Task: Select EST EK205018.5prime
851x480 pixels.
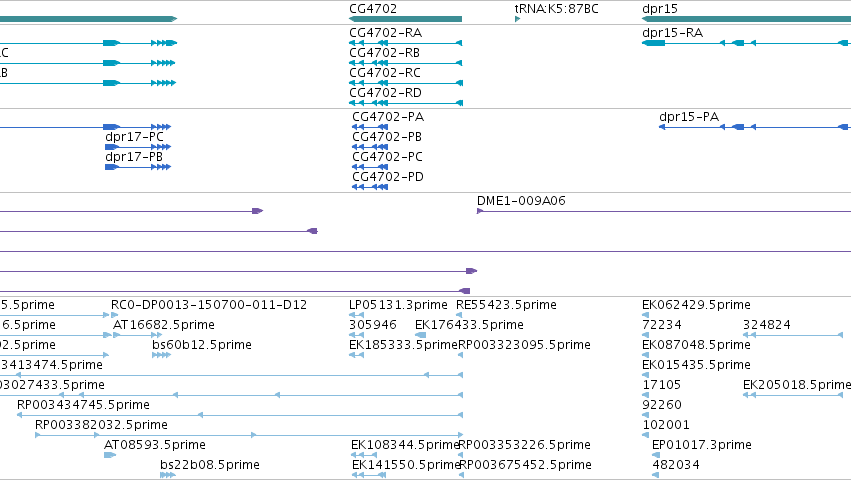Action: [x=797, y=385]
